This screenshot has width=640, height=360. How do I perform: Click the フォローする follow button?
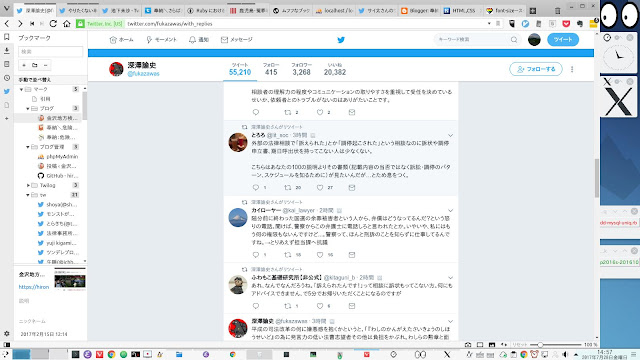(536, 69)
